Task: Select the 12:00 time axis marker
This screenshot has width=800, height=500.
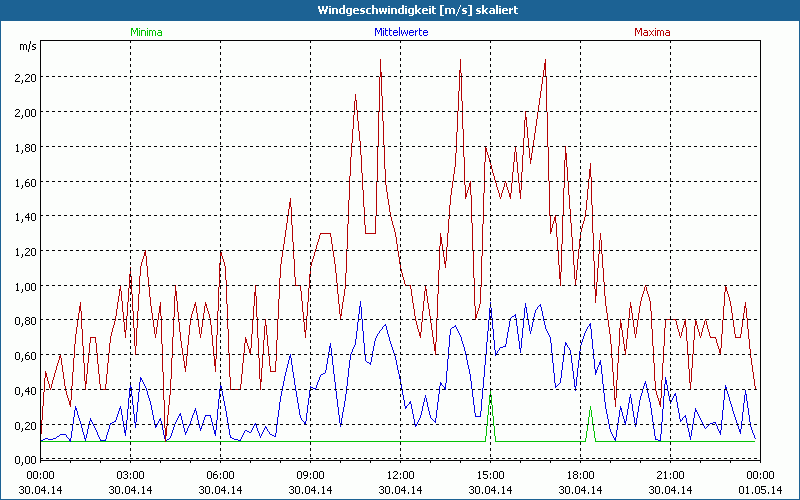Action: click(x=401, y=475)
